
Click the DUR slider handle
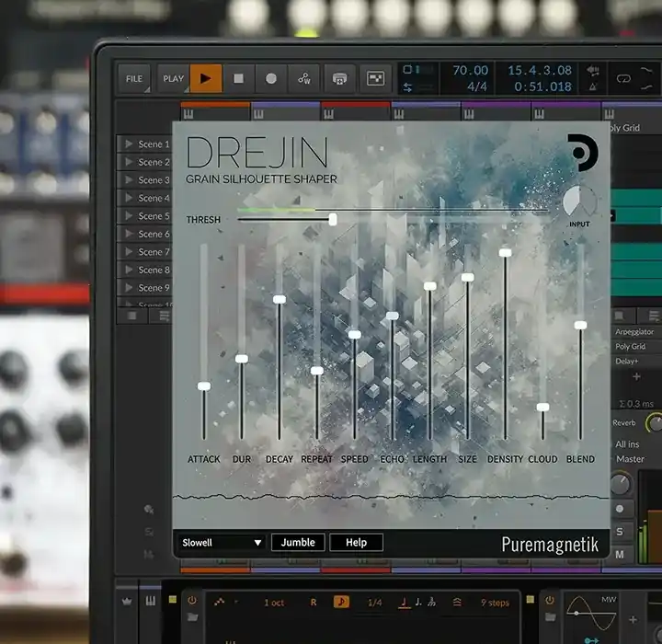coord(242,359)
